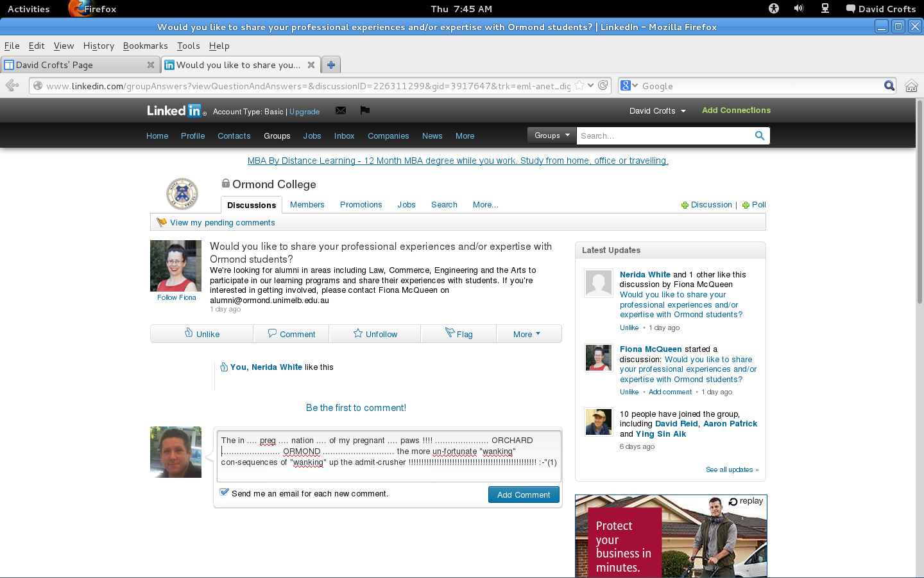Click 'See all updates' link
Screen dimensions: 924x578
(732, 469)
